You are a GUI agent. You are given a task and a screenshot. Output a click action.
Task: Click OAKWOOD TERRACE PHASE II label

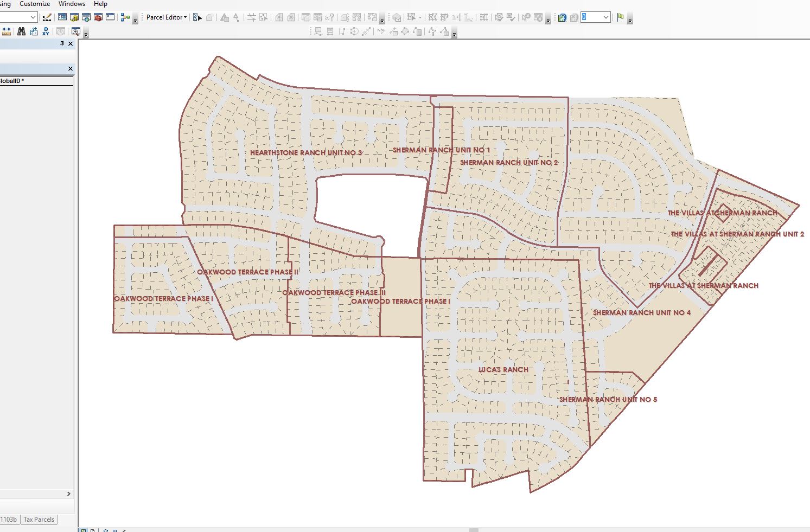click(247, 272)
